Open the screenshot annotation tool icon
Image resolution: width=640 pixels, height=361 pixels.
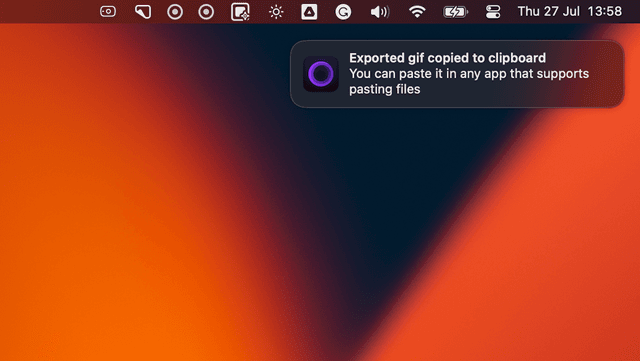click(240, 12)
